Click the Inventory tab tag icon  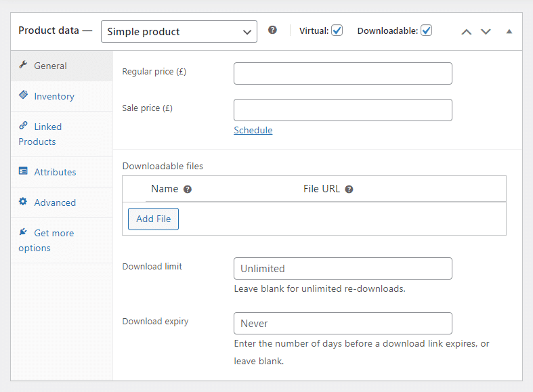pos(23,95)
